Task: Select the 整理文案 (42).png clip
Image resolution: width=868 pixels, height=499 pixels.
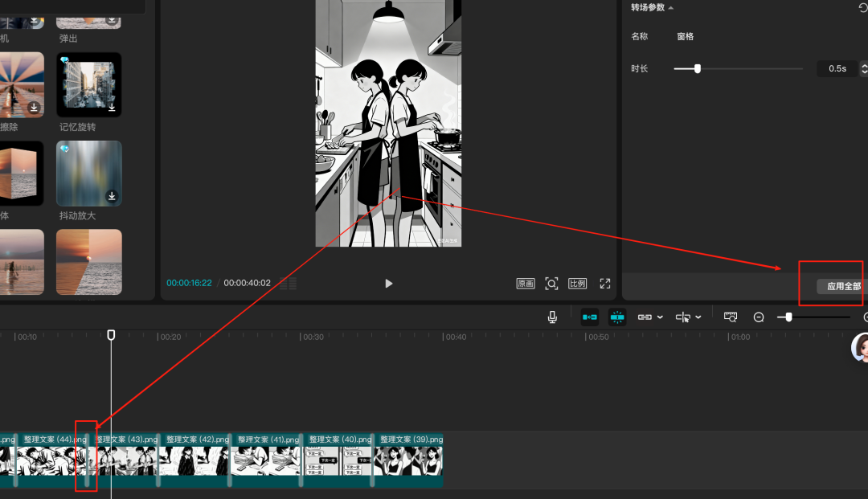Action: (194, 460)
